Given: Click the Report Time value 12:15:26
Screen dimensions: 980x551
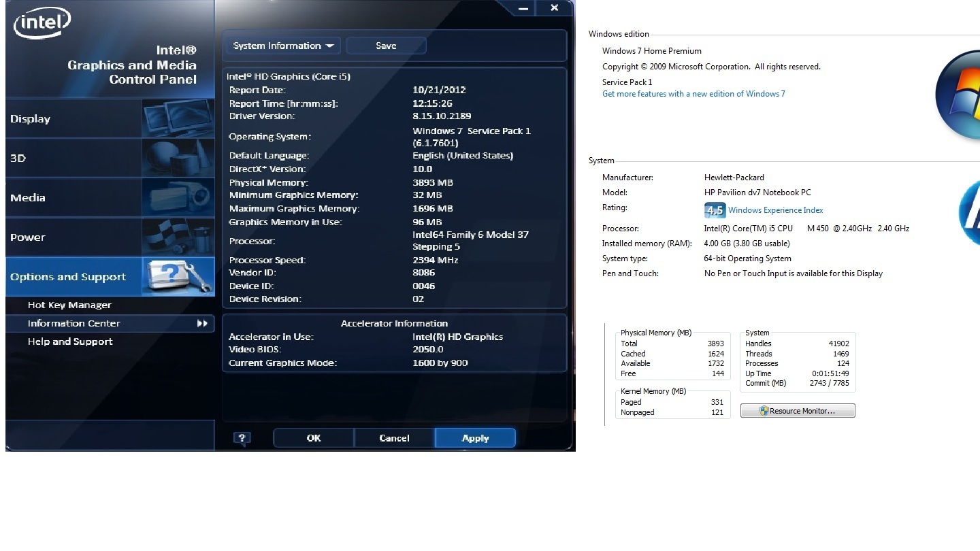Looking at the screenshot, I should pos(432,103).
